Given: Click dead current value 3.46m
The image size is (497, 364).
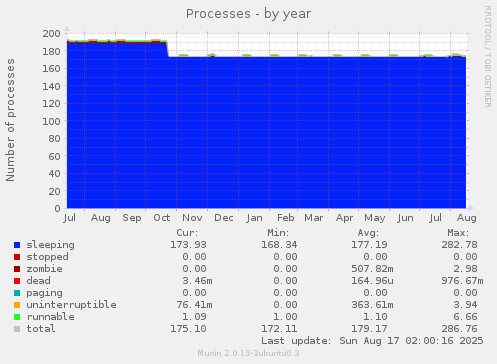Looking at the screenshot, I should [x=197, y=281].
